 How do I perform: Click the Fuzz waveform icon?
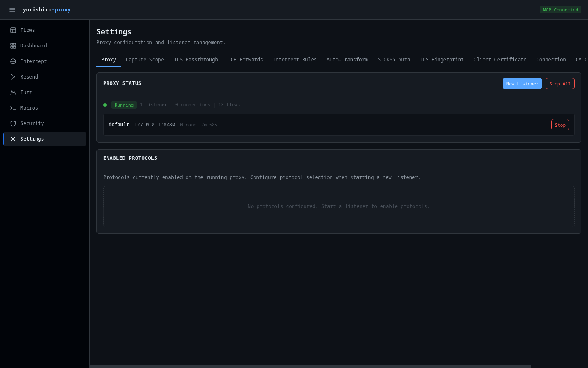pos(13,92)
